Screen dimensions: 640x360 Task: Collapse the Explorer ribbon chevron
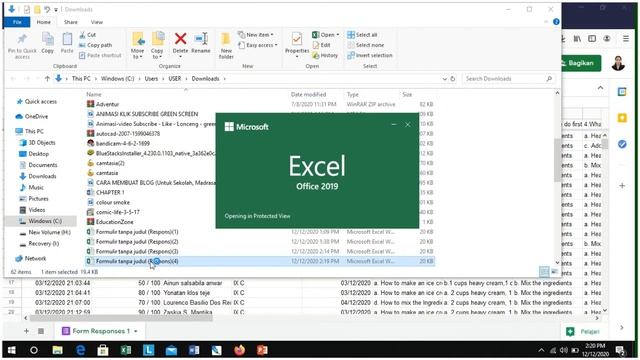546,22
